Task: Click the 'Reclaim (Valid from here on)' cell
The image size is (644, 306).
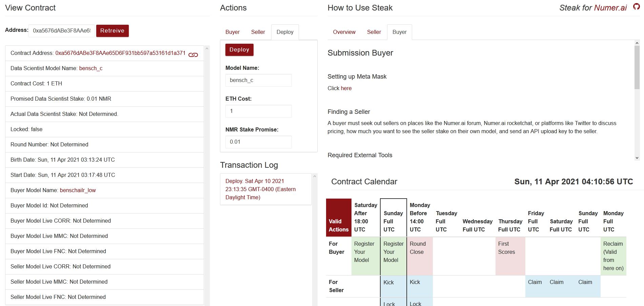Action: tap(613, 256)
